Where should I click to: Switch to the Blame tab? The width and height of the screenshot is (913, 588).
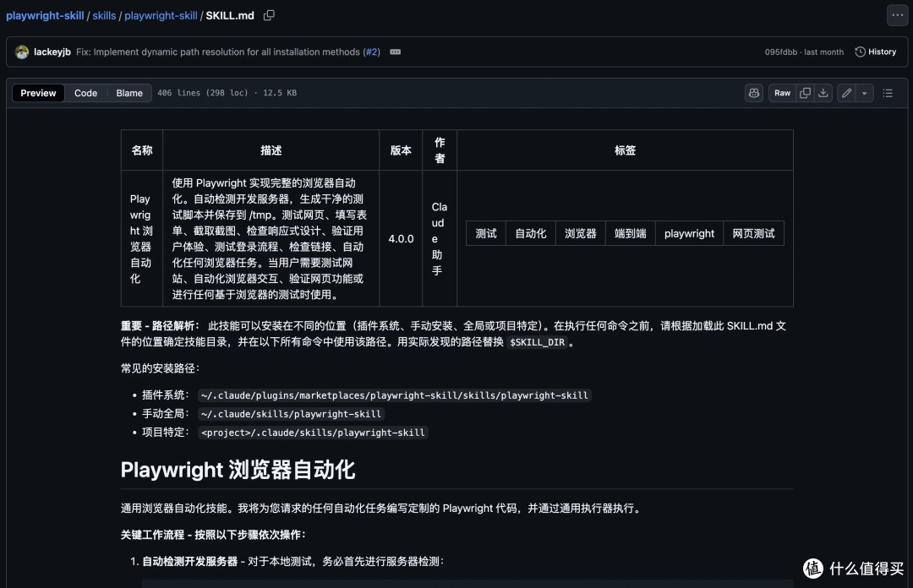129,93
